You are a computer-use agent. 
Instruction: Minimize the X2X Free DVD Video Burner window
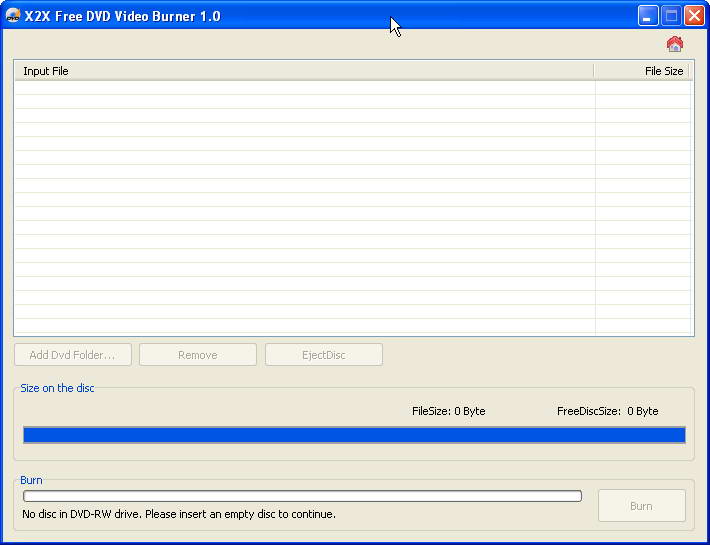(648, 16)
